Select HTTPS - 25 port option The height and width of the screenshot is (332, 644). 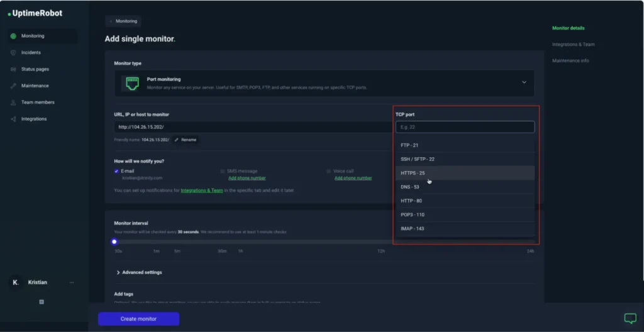coord(465,173)
